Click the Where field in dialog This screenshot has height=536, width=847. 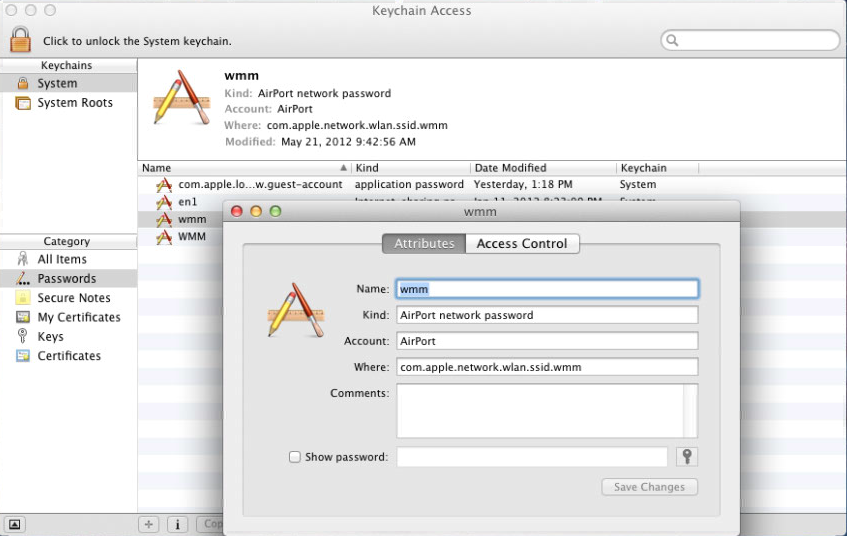coord(547,367)
